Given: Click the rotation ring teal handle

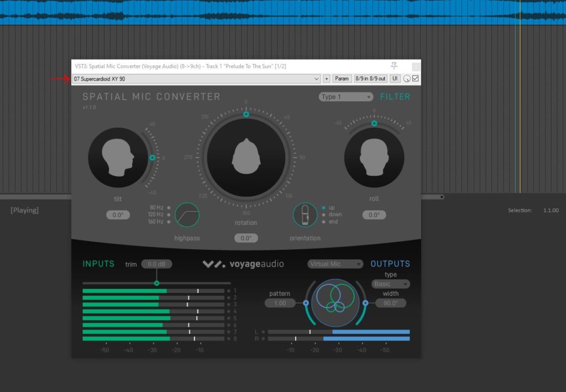Looking at the screenshot, I should pos(246,114).
